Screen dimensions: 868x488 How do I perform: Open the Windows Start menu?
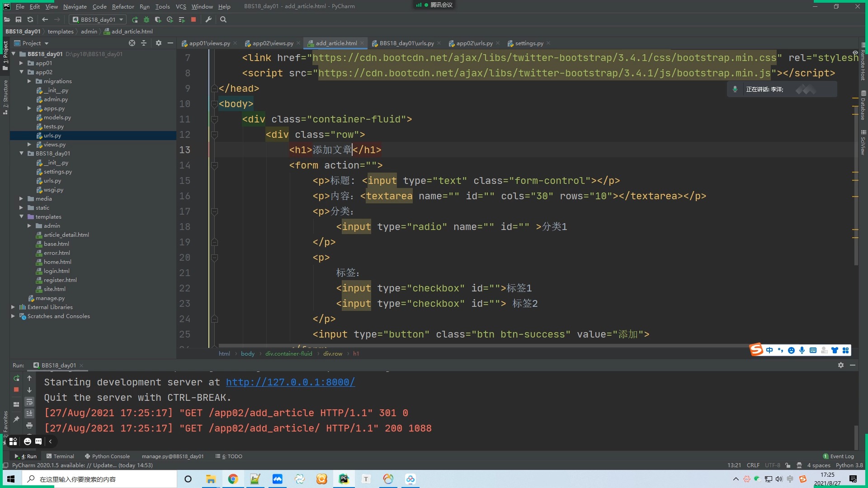[x=11, y=479]
